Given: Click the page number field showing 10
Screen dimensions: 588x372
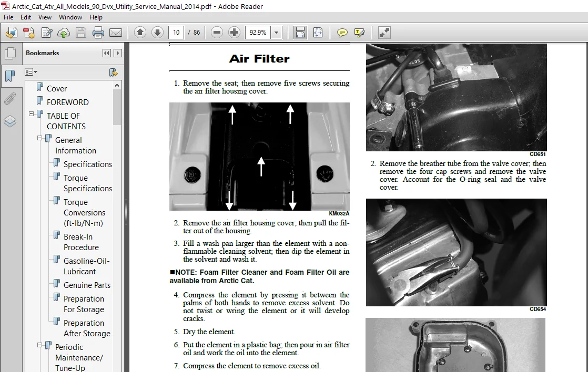Looking at the screenshot, I should tap(176, 33).
